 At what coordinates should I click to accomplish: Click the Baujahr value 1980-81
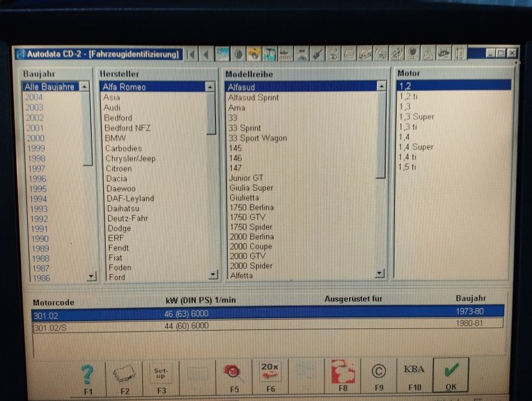tap(469, 323)
